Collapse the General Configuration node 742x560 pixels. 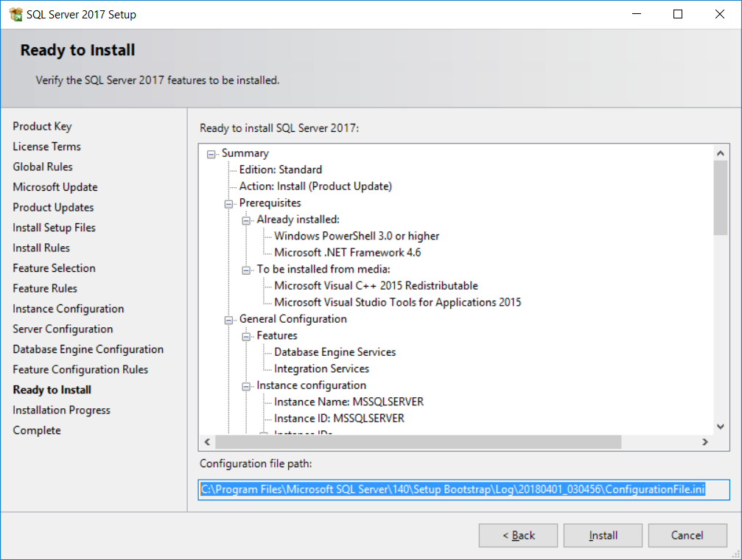point(228,320)
